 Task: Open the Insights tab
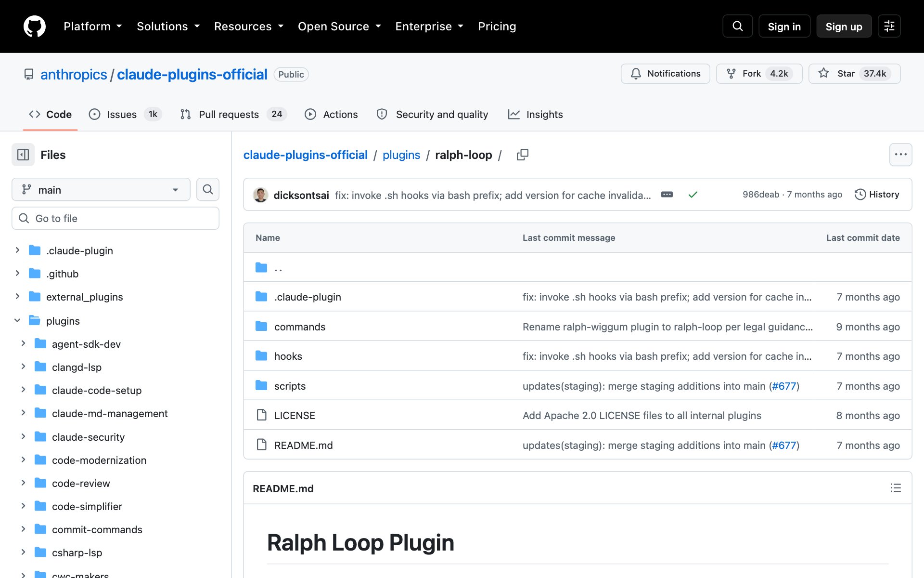pos(535,114)
